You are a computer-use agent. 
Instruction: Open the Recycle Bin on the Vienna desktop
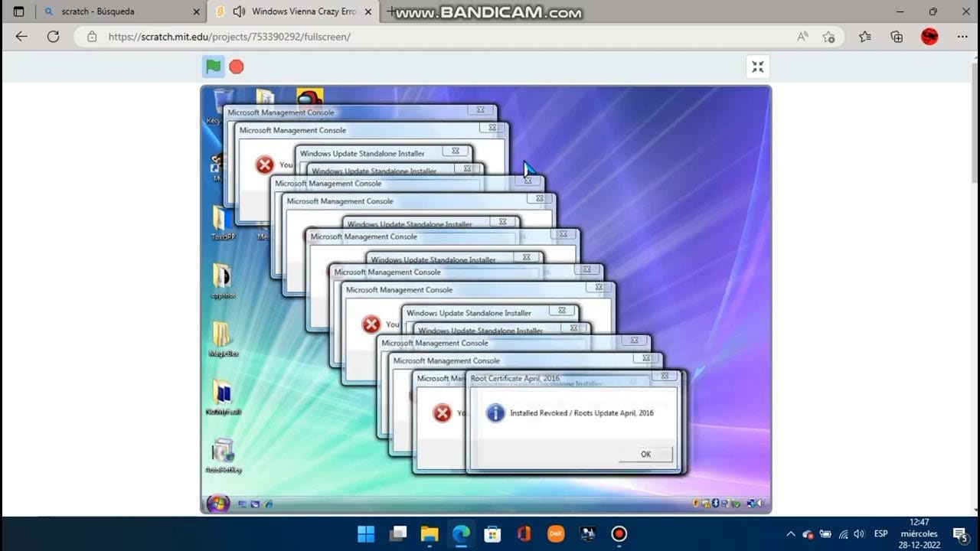tap(223, 106)
